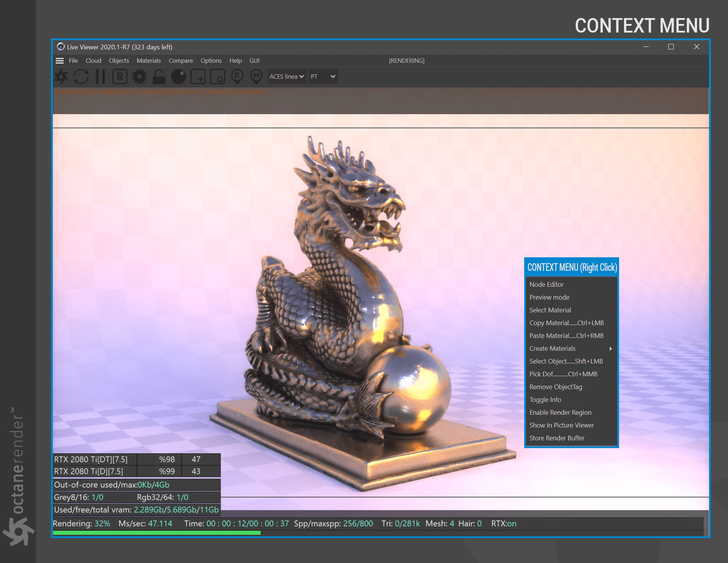
Task: Open the Materials menu
Action: coord(149,61)
